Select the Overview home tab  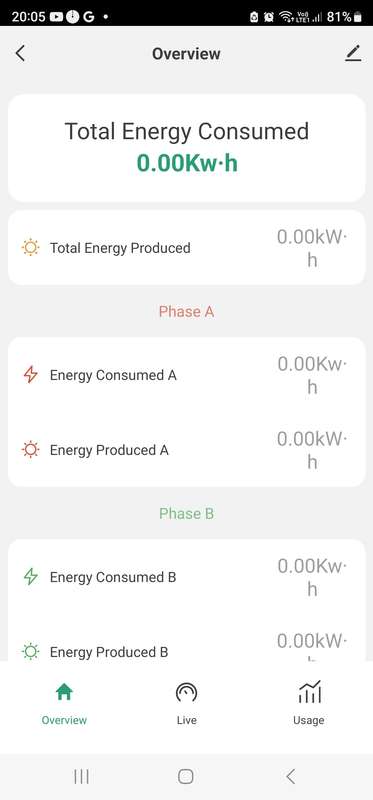pyautogui.click(x=64, y=703)
